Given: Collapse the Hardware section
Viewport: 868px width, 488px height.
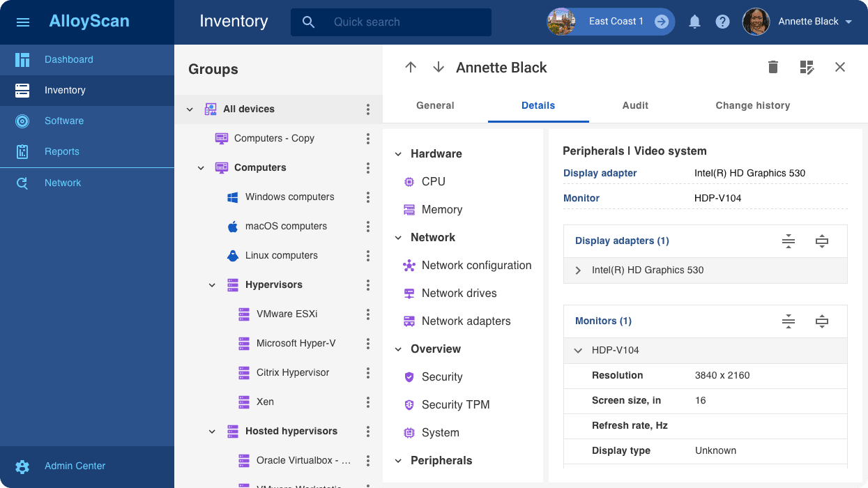Looking at the screenshot, I should coord(399,154).
